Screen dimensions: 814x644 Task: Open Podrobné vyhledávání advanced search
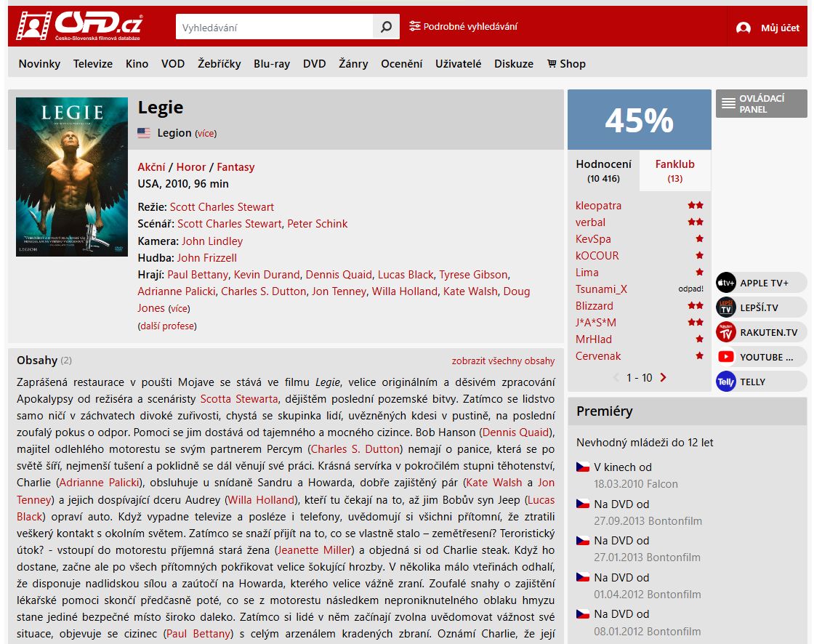click(x=463, y=26)
